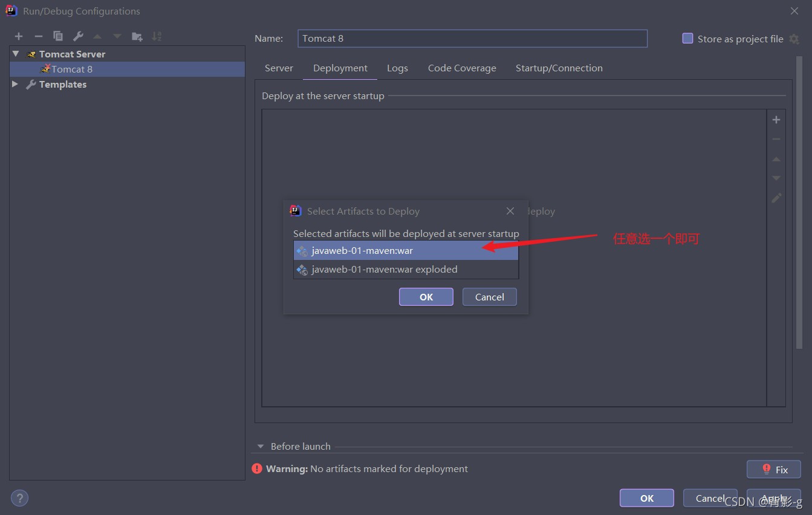
Task: Edit artifact pencil icon in deployment panel
Action: tap(776, 198)
